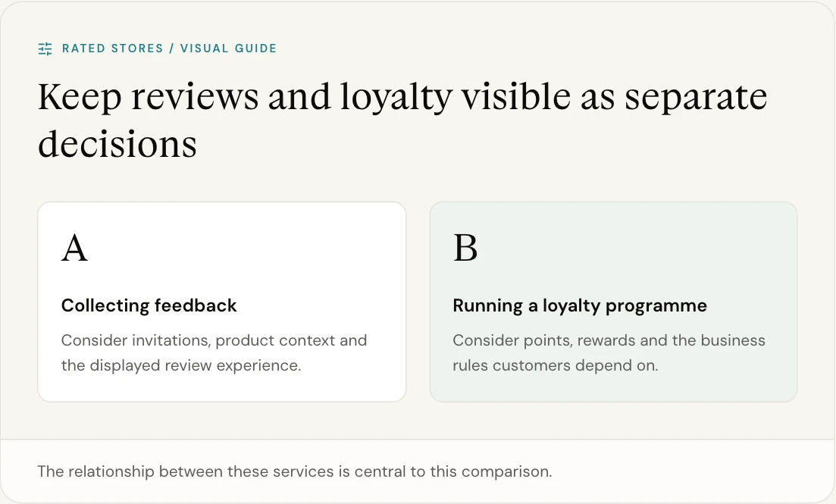Click the rules customers depend on line

coord(556,365)
